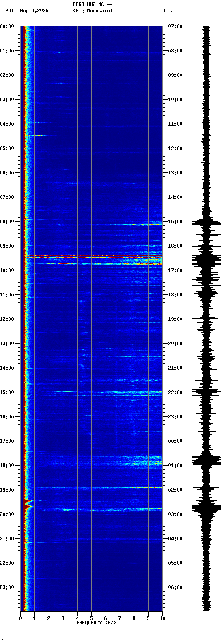Click the 01:00 UTC time tick label

175,466
